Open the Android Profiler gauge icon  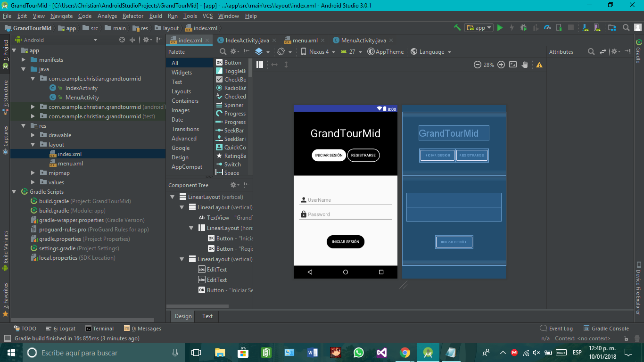(x=547, y=28)
